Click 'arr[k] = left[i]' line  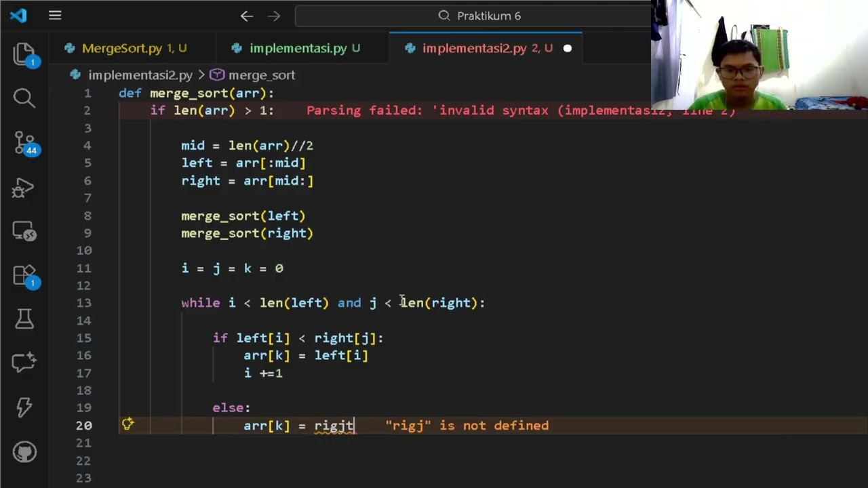306,356
